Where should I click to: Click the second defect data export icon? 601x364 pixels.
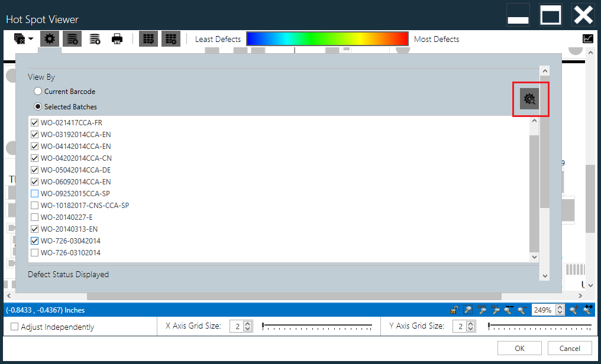94,38
